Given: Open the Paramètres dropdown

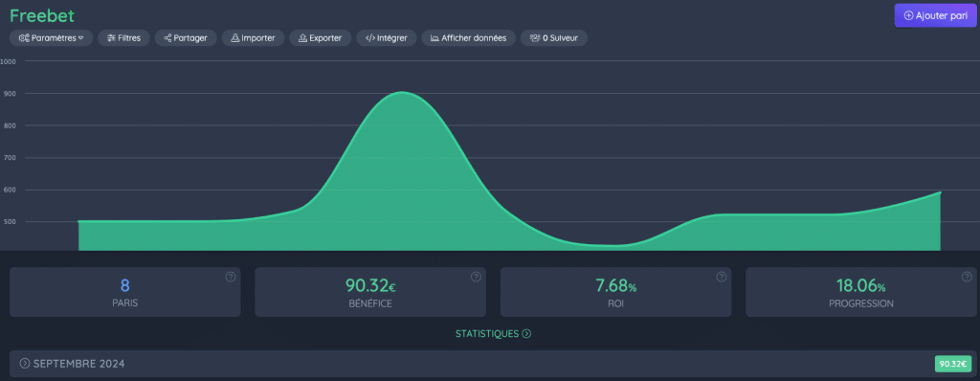Looking at the screenshot, I should coord(52,38).
